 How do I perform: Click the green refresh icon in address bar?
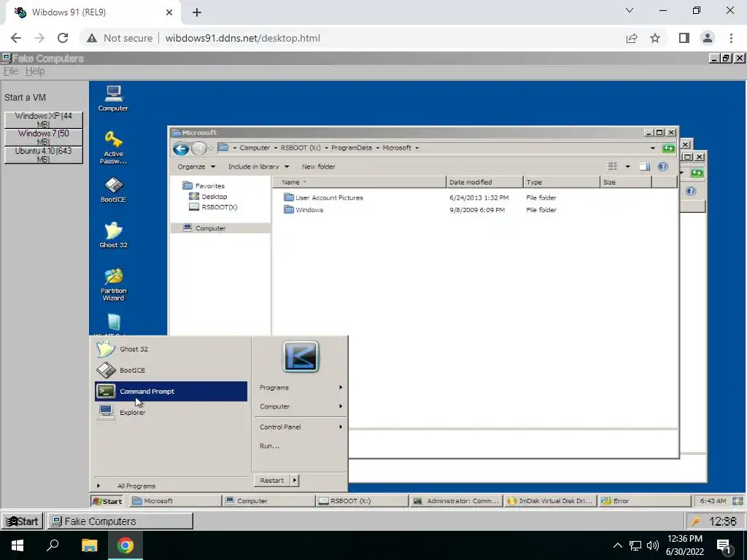(668, 149)
